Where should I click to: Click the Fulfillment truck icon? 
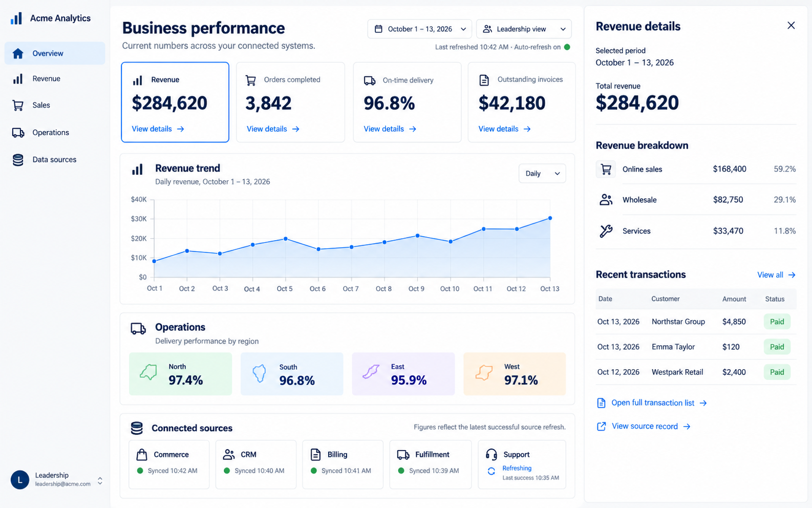pyautogui.click(x=403, y=455)
